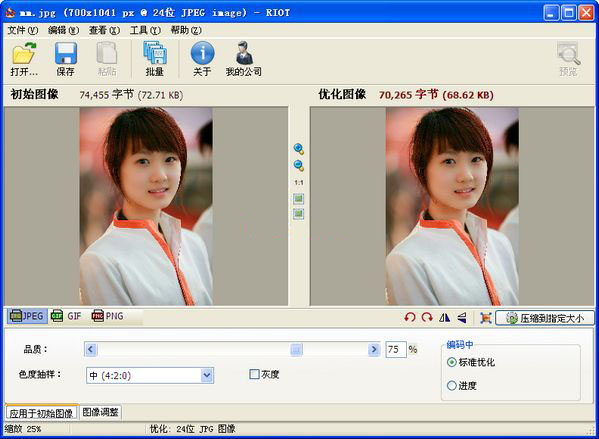This screenshot has height=439, width=599.
Task: Open the 批量 batch processing tool
Action: tap(154, 59)
